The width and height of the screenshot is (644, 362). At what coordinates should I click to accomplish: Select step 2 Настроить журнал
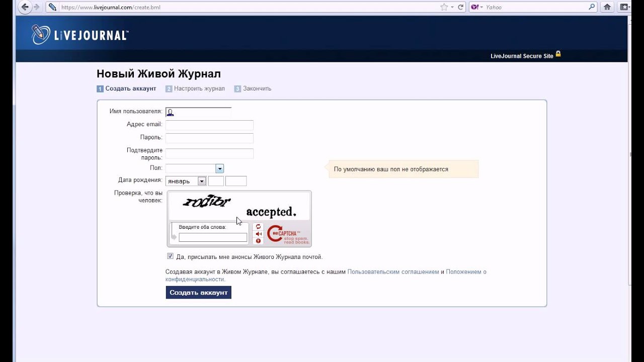point(195,88)
